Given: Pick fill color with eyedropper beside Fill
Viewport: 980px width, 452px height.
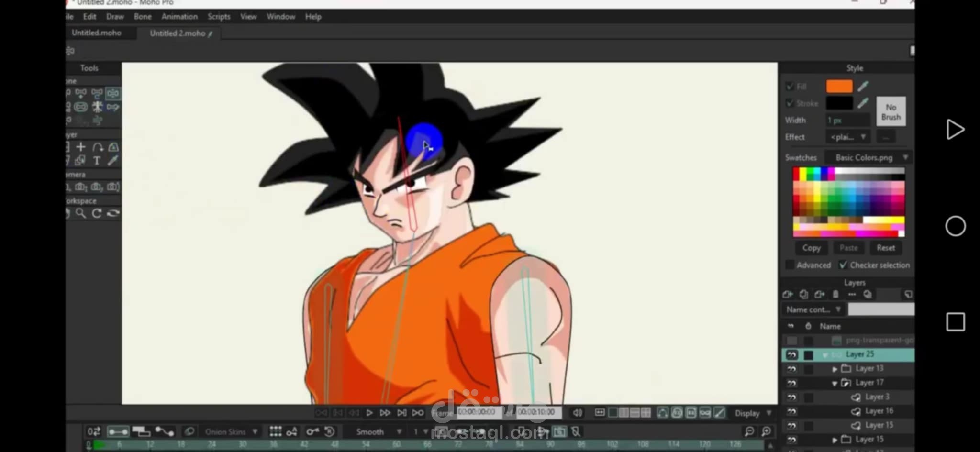Looking at the screenshot, I should [x=863, y=87].
